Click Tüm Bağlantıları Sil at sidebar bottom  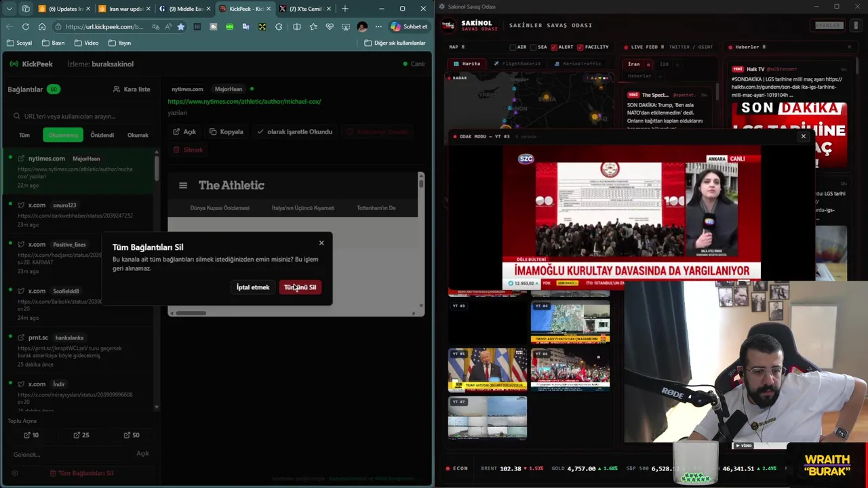81,473
